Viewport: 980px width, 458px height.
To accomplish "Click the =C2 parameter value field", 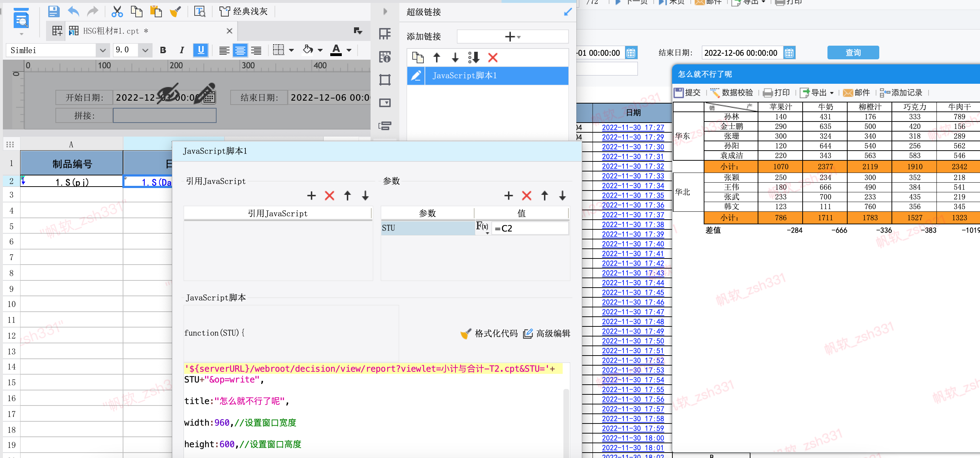I will point(530,228).
